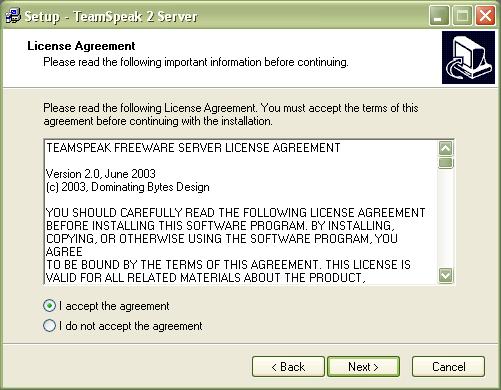Click the "Version 2.0, June 2003" text line

101,174
